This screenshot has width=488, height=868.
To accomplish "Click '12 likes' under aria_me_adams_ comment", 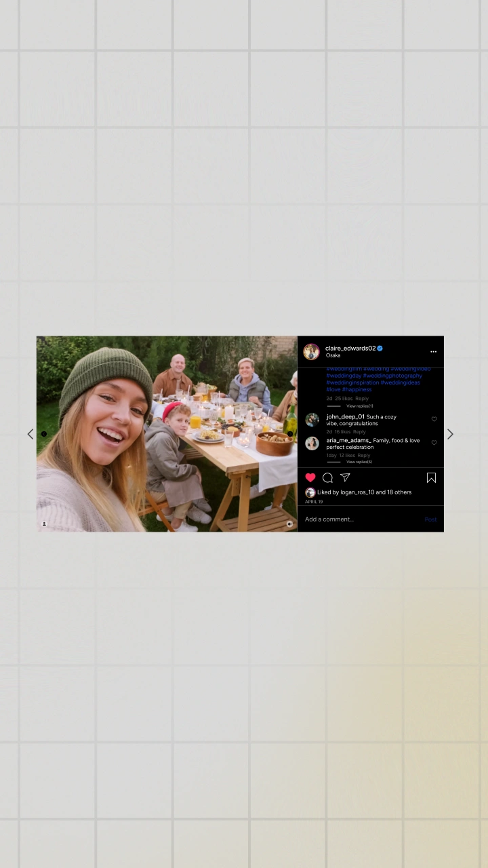I will [347, 456].
